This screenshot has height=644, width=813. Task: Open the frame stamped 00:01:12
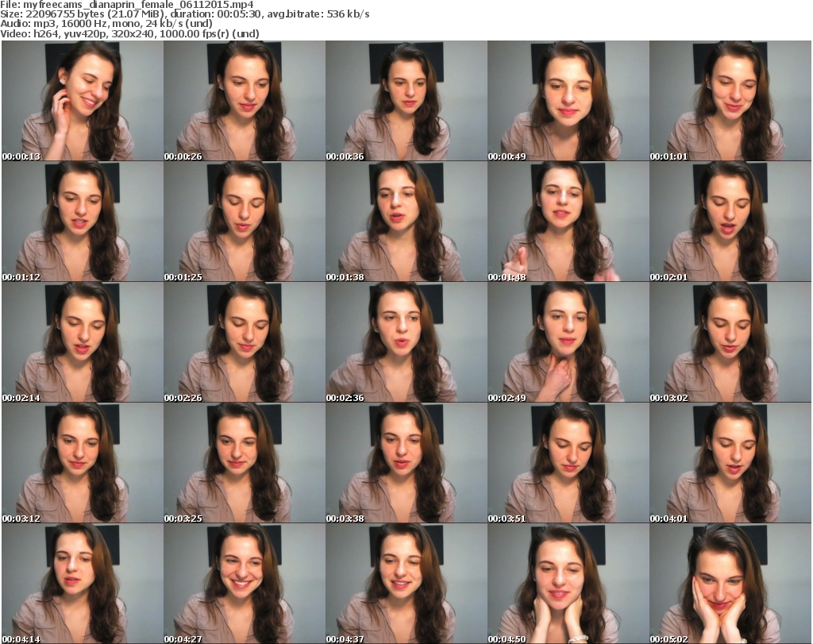83,222
